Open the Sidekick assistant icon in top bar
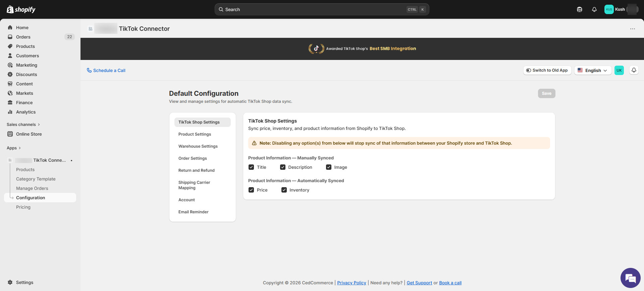The width and height of the screenshot is (644, 291). point(579,9)
